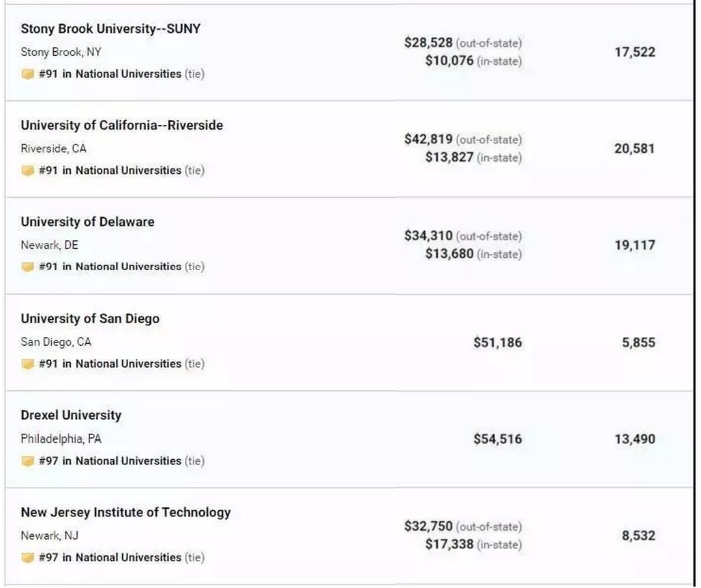Click UC Riverside's $13,827 in-state tuition
The height and width of the screenshot is (588, 701).
click(x=449, y=158)
